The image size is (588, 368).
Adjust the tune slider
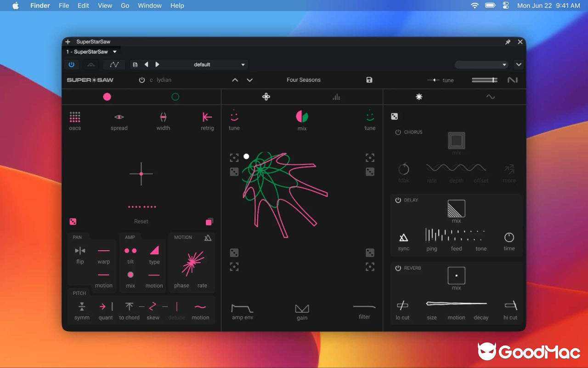pos(433,80)
